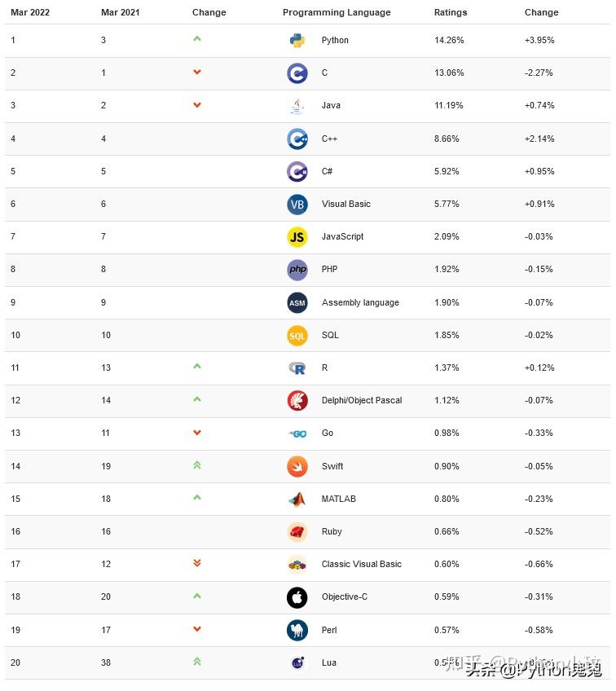
Task: Click the double down arrow for Classic Visual Basic
Action: coord(197,563)
